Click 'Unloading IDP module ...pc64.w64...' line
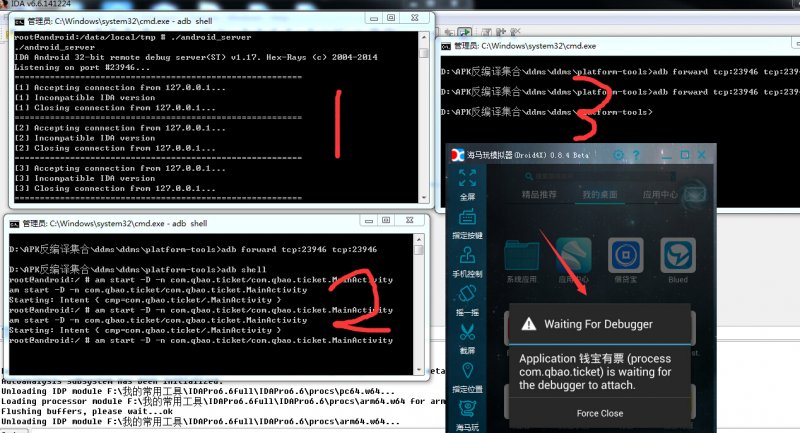Screen dimensions: 800x433 tap(198, 391)
